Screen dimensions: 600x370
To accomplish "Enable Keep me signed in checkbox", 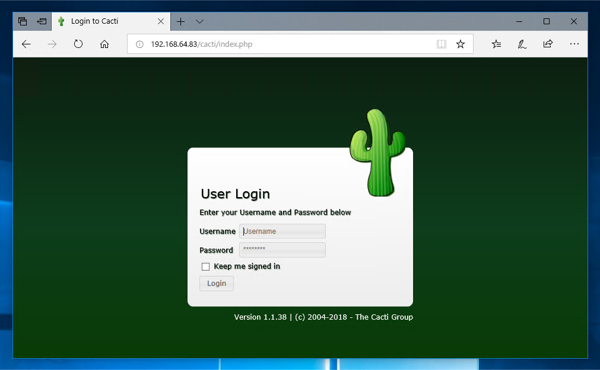I will (205, 267).
